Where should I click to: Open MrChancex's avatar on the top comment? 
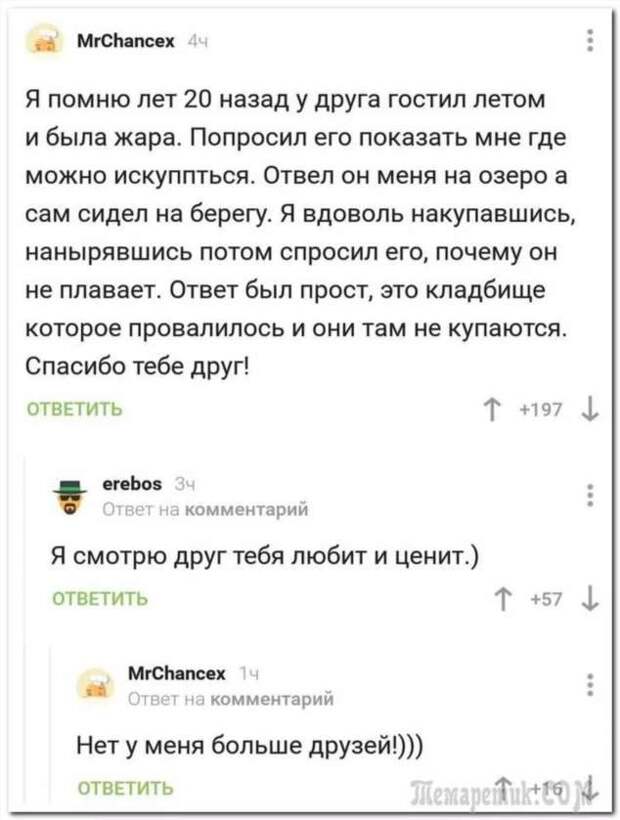(x=44, y=41)
